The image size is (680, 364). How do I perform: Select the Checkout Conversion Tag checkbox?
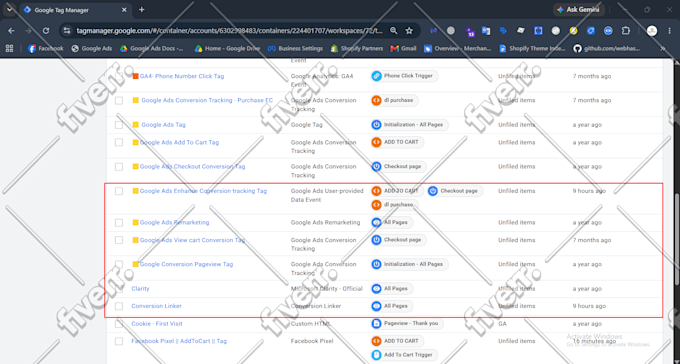point(119,167)
